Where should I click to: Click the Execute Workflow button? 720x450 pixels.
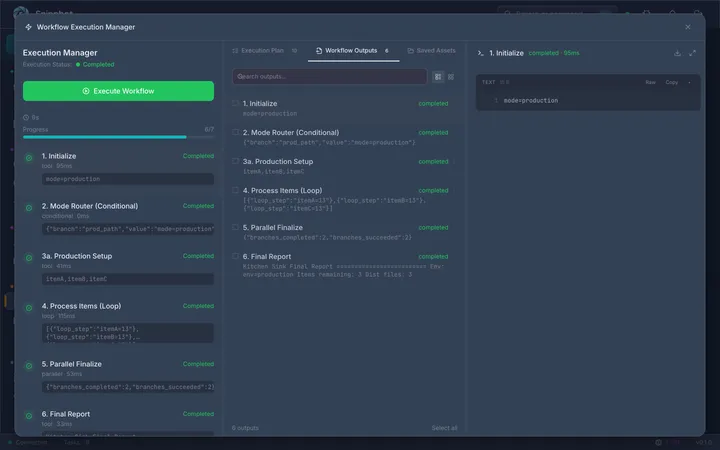coord(118,91)
